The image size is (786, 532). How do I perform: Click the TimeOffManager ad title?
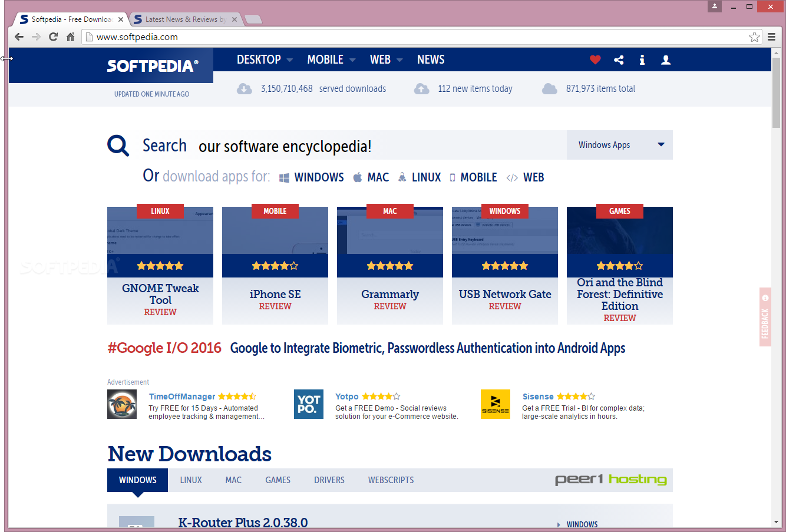pyautogui.click(x=182, y=396)
